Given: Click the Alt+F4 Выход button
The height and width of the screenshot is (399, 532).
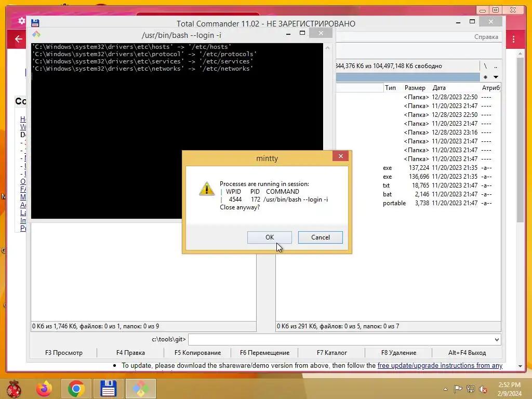Looking at the screenshot, I should (467, 353).
